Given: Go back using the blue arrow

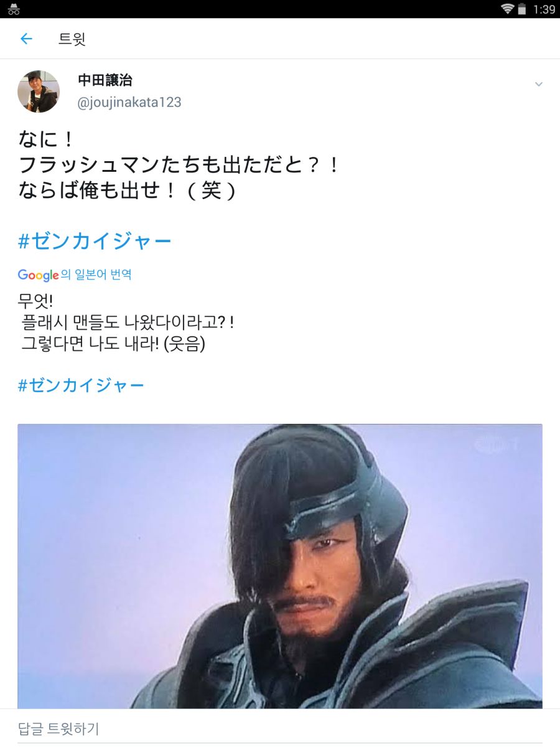Looking at the screenshot, I should coord(26,39).
